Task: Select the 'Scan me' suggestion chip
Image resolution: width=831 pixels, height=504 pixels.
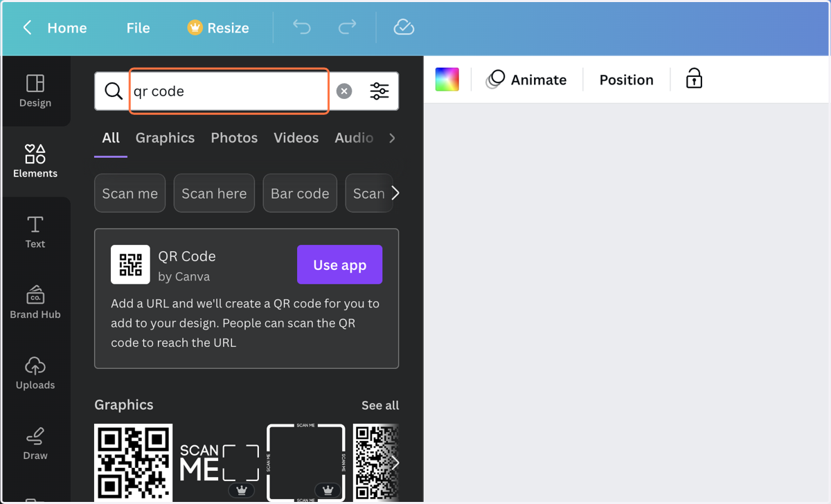Action: (x=130, y=193)
